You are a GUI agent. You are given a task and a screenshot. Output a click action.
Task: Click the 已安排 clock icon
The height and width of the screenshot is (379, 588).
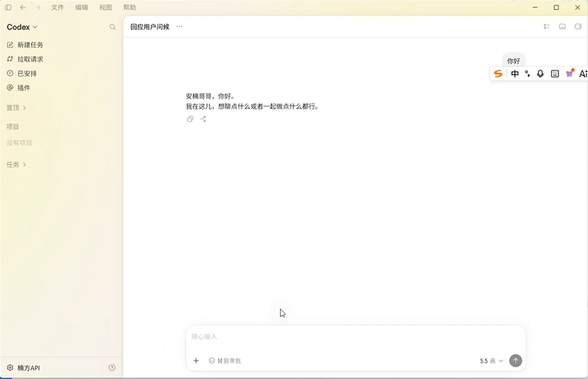[x=10, y=73]
